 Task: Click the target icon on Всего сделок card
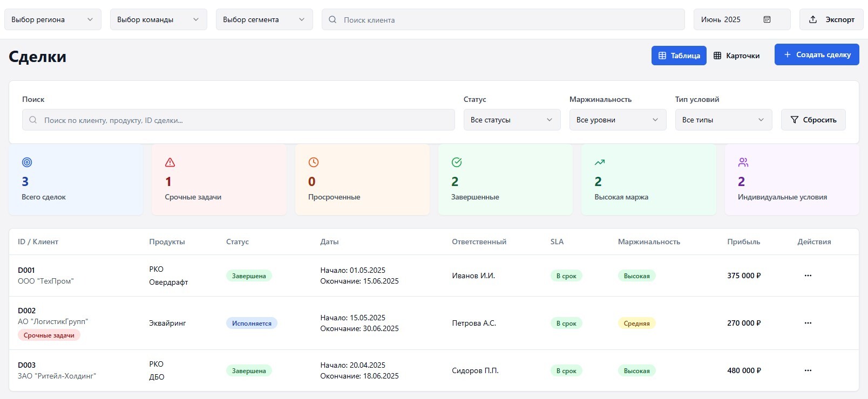[27, 162]
